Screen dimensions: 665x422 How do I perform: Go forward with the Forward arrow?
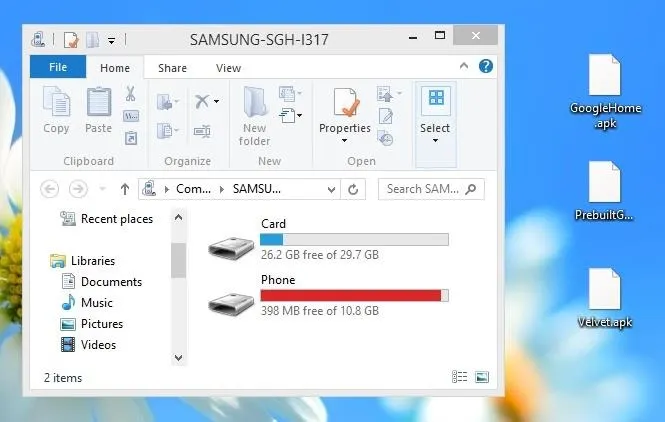pos(78,189)
